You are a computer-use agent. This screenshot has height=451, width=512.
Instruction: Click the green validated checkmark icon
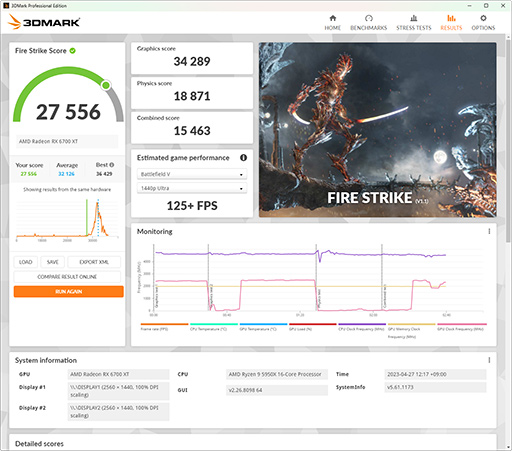click(72, 51)
